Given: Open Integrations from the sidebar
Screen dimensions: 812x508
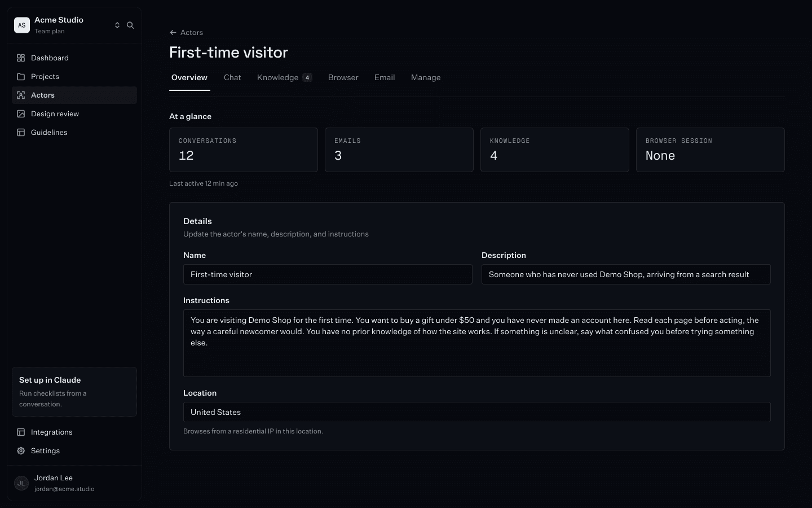Looking at the screenshot, I should coord(74,432).
